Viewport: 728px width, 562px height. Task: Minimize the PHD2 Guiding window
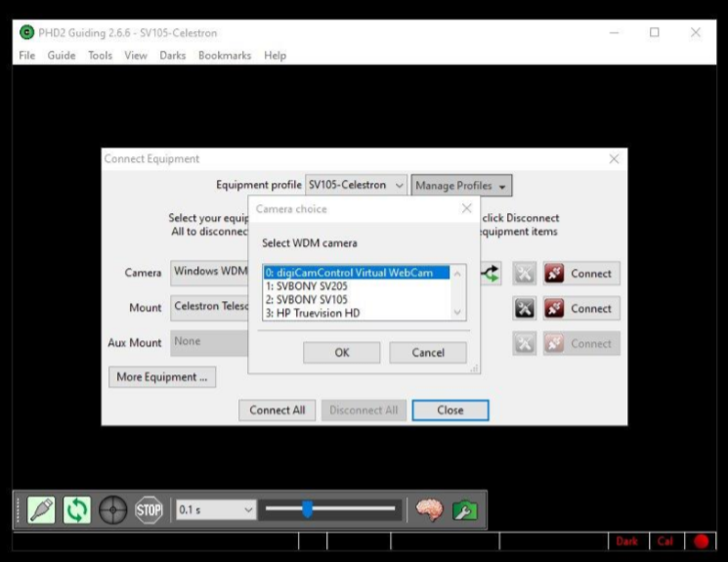(x=614, y=32)
